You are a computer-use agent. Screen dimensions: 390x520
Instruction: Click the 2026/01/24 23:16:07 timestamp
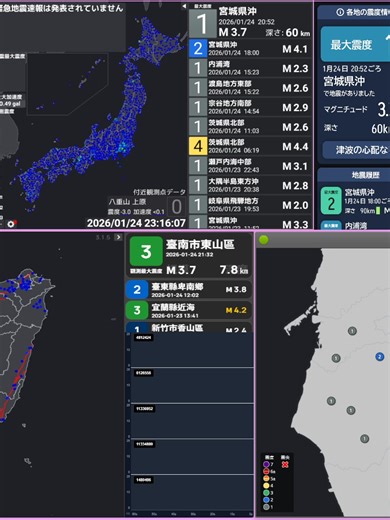pyautogui.click(x=136, y=223)
